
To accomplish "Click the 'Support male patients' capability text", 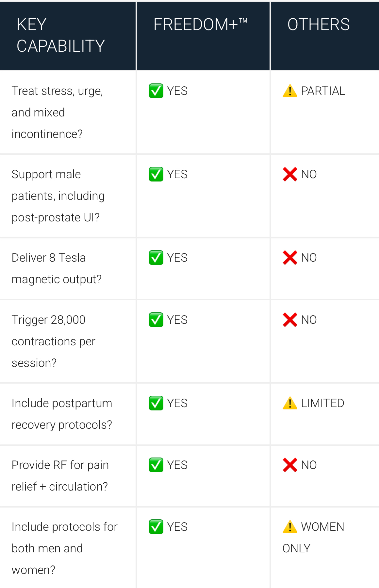I will pos(58,196).
